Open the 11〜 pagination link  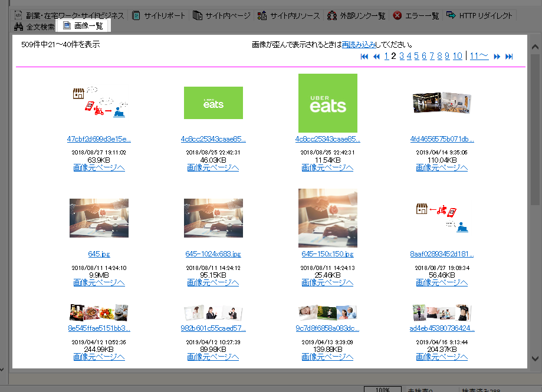click(478, 56)
